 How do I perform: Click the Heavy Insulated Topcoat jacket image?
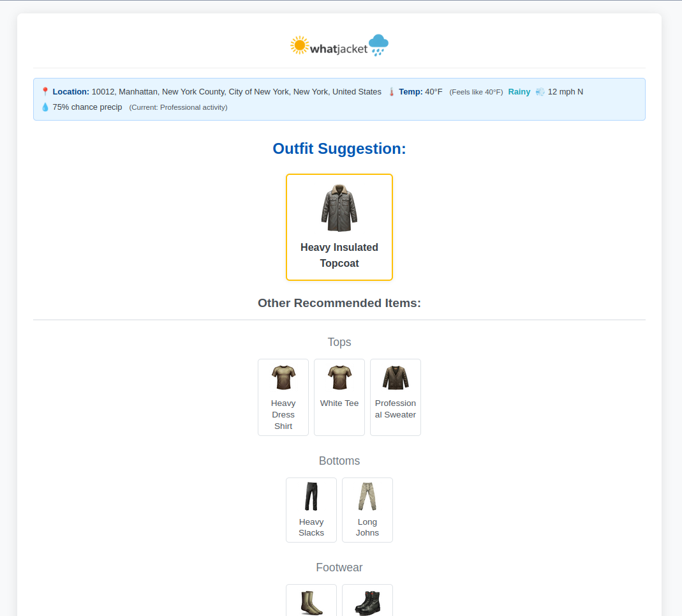coord(339,206)
